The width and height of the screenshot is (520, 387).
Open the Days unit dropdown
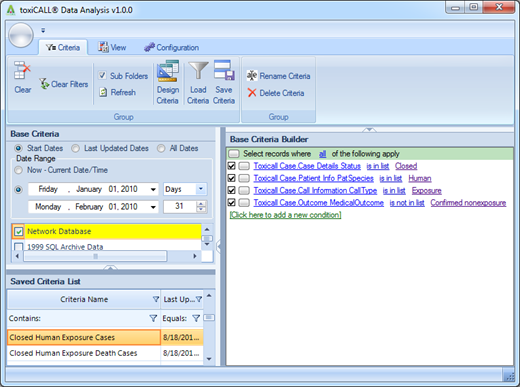click(201, 189)
